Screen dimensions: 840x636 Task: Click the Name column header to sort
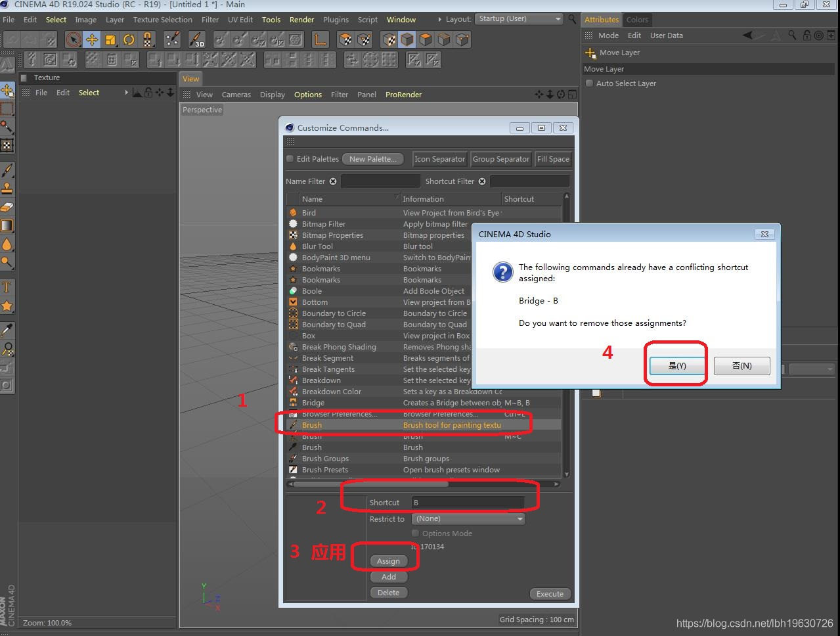point(349,199)
